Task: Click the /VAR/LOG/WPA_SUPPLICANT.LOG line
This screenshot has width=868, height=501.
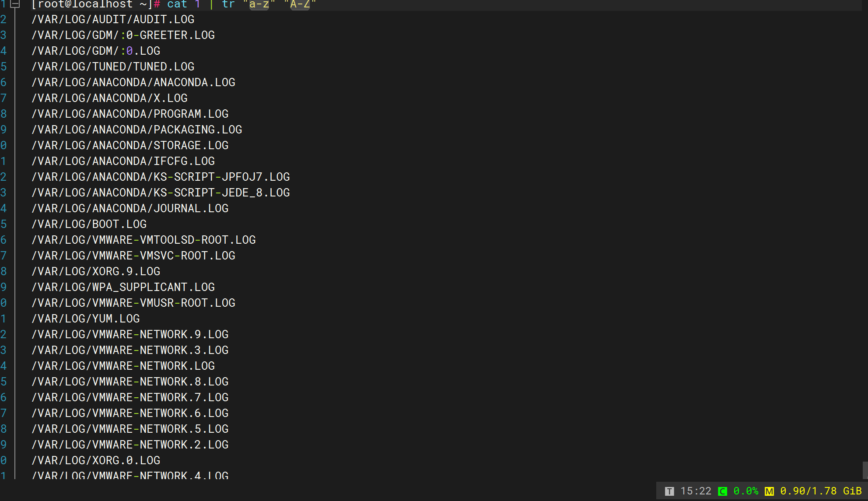Action: pos(123,287)
